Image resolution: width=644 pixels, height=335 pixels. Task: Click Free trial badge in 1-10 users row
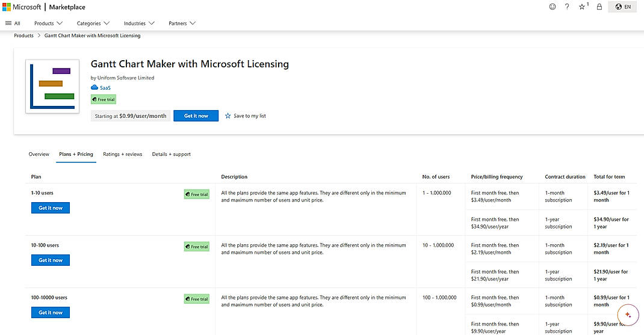197,194
